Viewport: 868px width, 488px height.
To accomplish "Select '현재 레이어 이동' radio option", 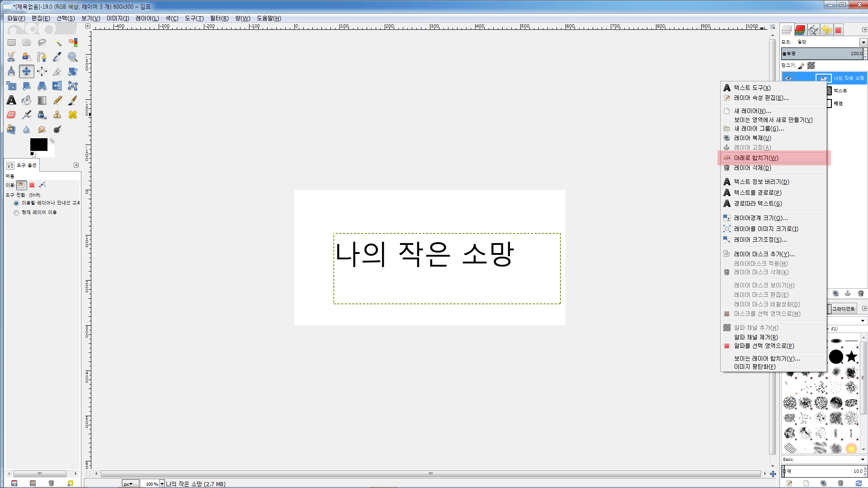I will pyautogui.click(x=16, y=213).
